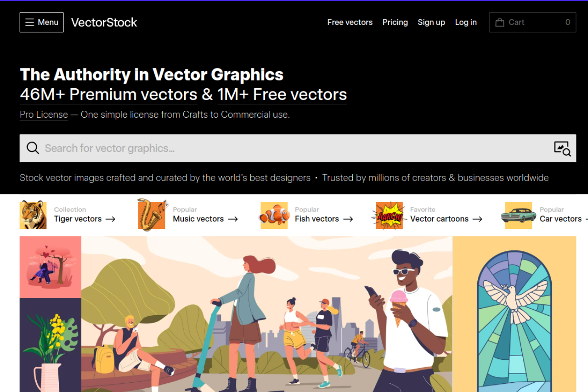This screenshot has width=588, height=392.
Task: Open the search by image icon
Action: coord(562,148)
